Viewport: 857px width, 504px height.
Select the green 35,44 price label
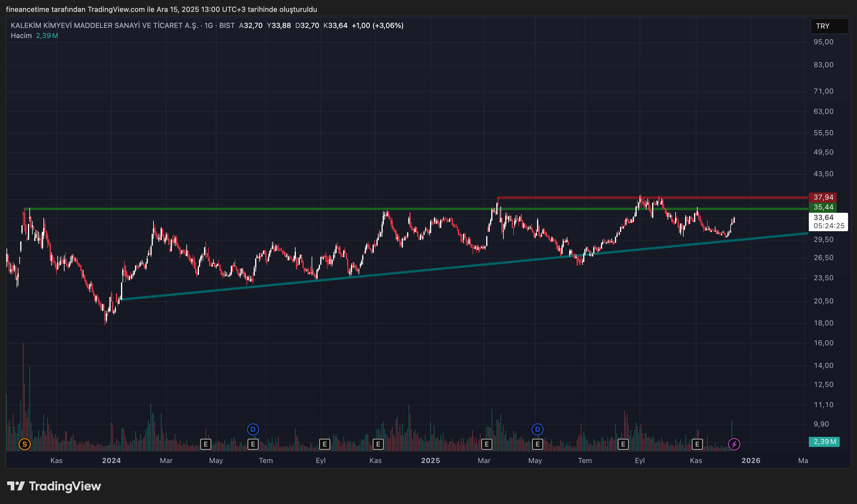tap(823, 207)
